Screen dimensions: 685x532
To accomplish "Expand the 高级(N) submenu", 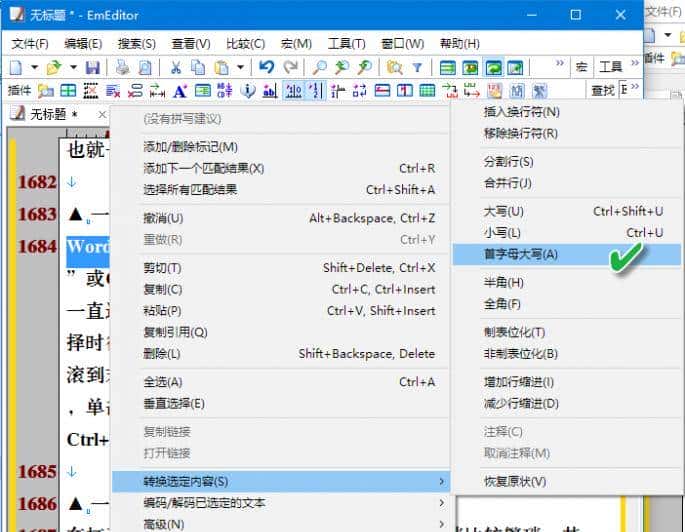I will (280, 524).
